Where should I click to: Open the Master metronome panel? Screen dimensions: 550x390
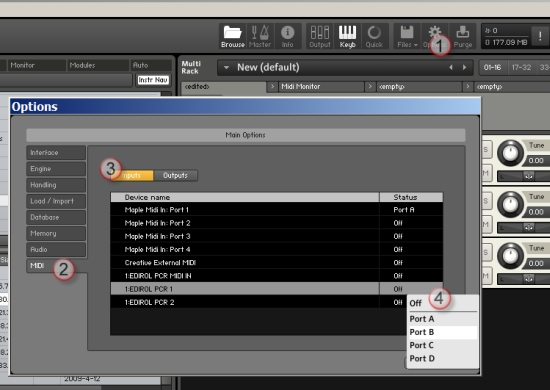pyautogui.click(x=260, y=36)
